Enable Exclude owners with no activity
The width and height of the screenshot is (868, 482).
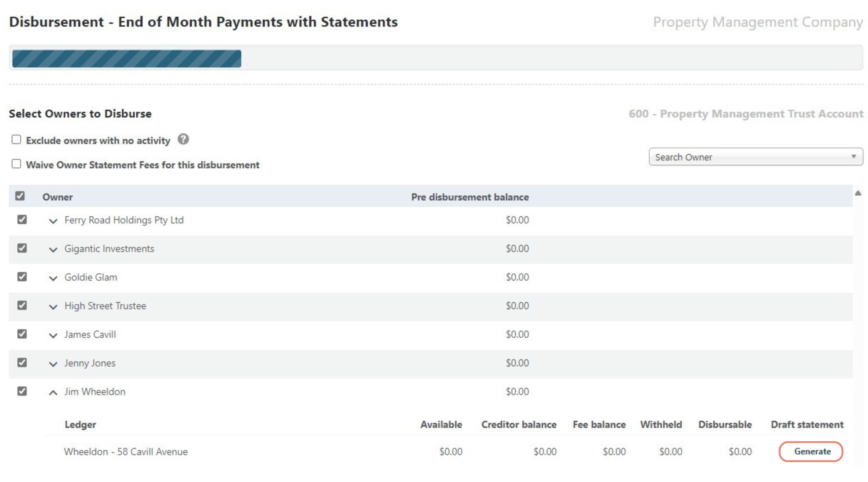(16, 140)
